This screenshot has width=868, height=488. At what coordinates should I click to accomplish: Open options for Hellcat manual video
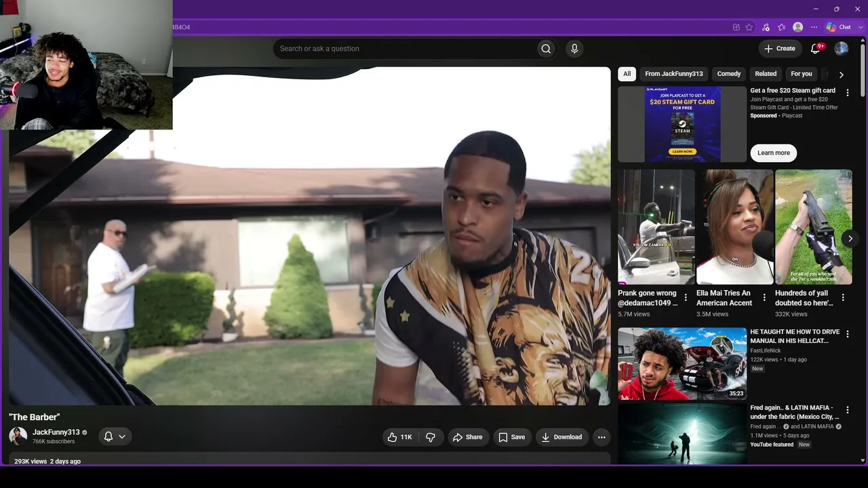847,334
